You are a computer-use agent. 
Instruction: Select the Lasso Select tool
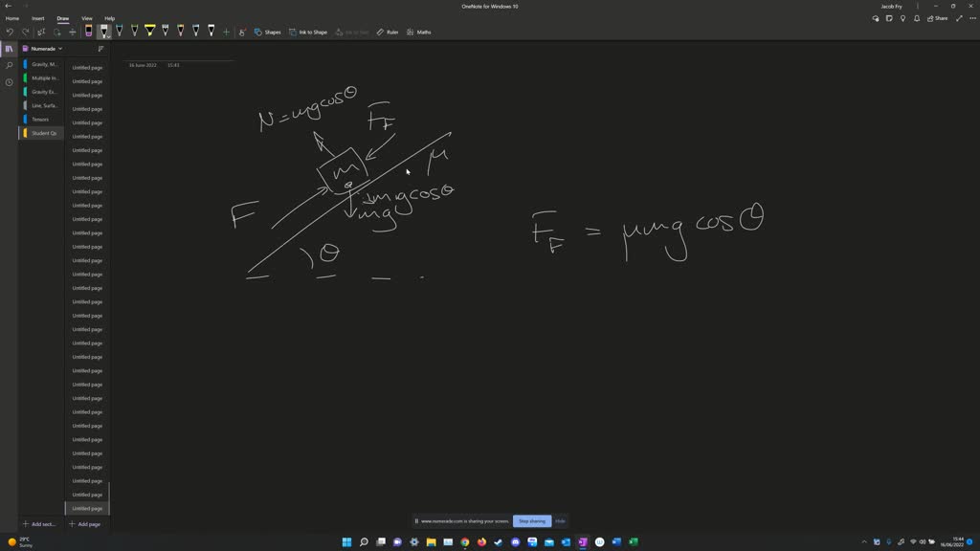point(41,32)
